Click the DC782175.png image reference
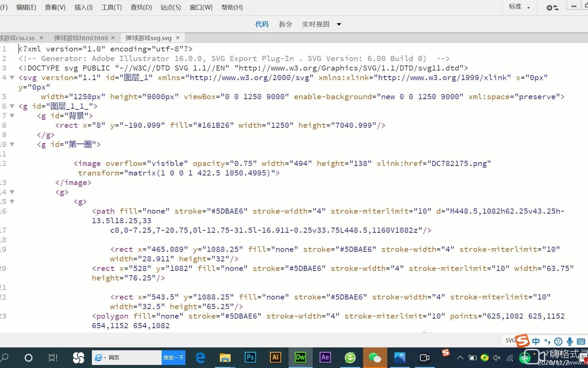The height and width of the screenshot is (368, 588). click(459, 163)
